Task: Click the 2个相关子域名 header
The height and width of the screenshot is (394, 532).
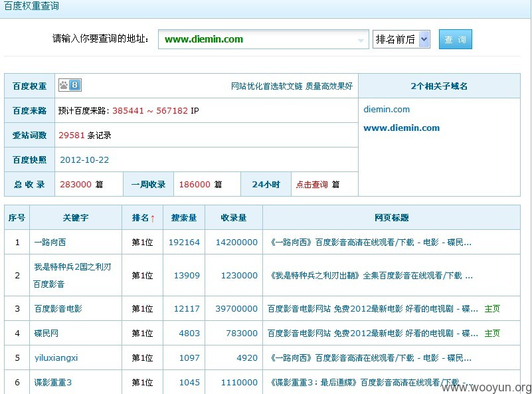Action: [x=439, y=86]
